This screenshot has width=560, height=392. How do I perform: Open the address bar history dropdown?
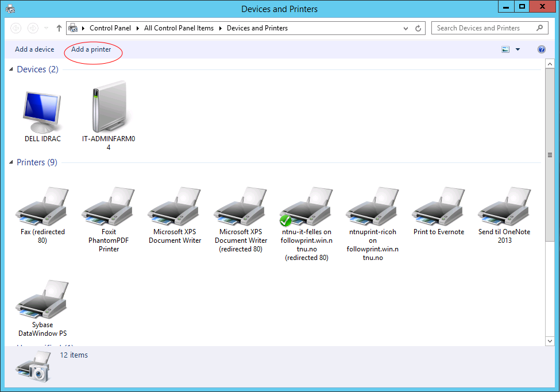pyautogui.click(x=405, y=28)
